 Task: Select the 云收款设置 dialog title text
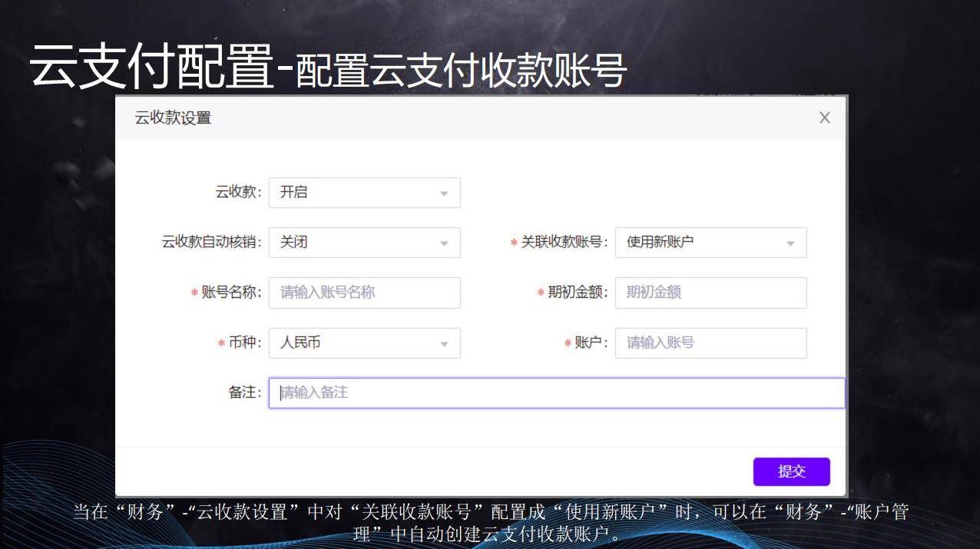click(x=173, y=117)
